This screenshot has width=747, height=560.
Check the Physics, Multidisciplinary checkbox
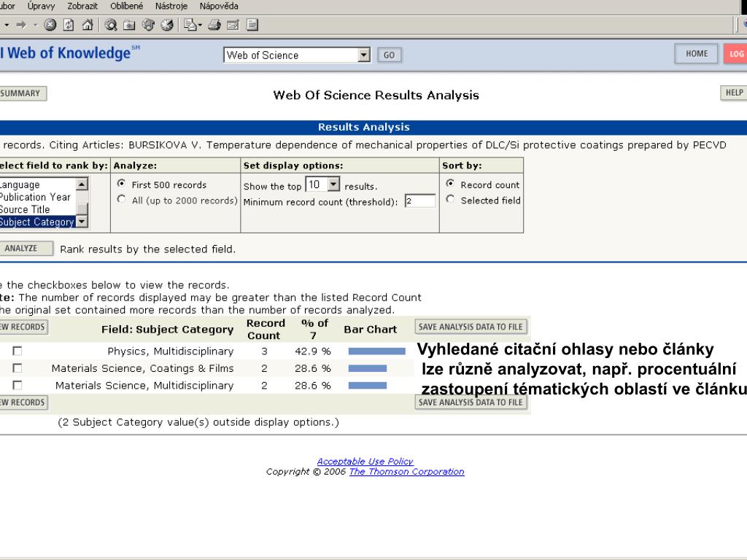pos(18,351)
